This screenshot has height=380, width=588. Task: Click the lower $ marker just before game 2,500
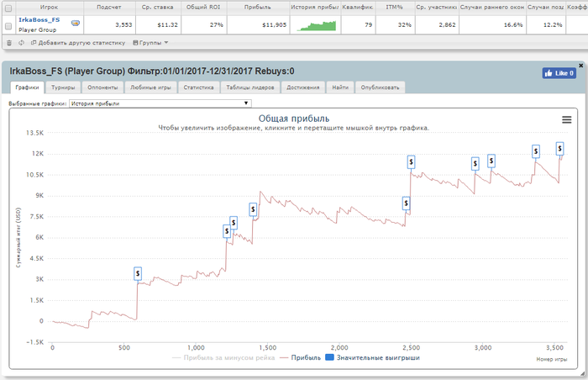406,203
